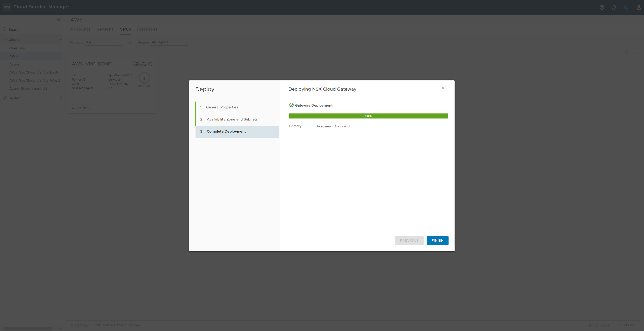Screen dimensions: 644x331
Task: Click the breadcrumb arrow after Account
Action: (x=130, y=42)
